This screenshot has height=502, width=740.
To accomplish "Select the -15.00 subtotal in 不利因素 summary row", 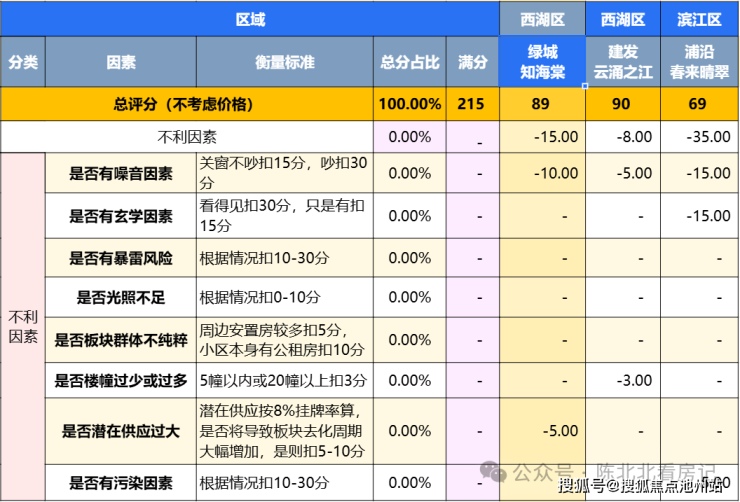I will (x=542, y=137).
